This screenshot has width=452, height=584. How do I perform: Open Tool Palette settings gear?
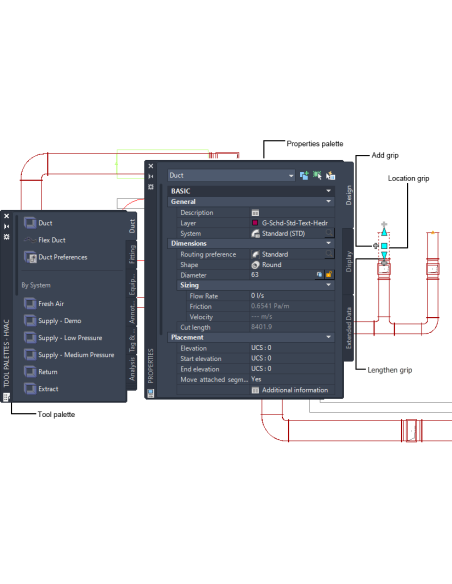tap(6, 237)
